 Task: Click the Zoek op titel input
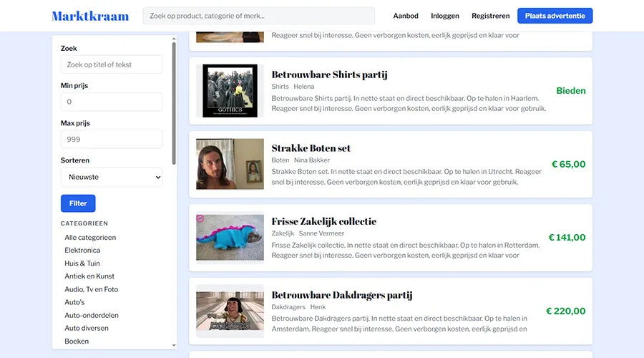(x=112, y=64)
